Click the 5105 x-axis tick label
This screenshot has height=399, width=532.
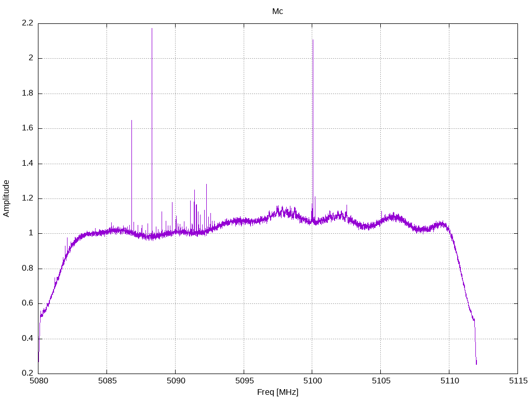tap(381, 381)
